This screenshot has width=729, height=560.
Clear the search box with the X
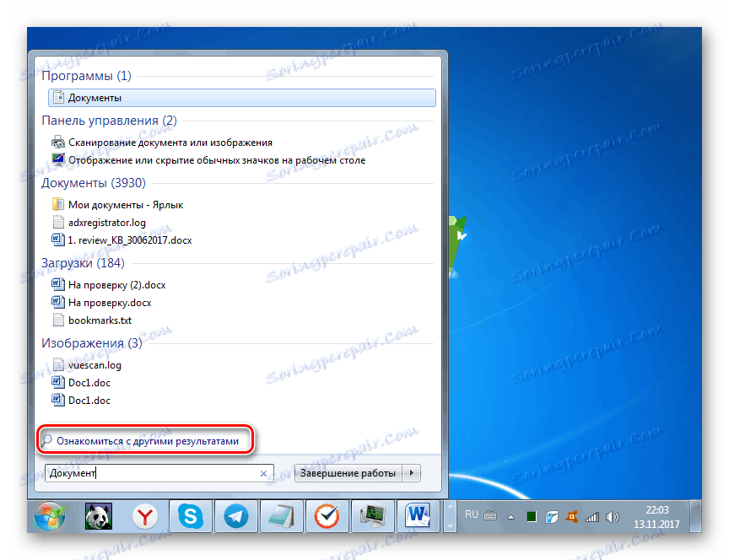(263, 473)
